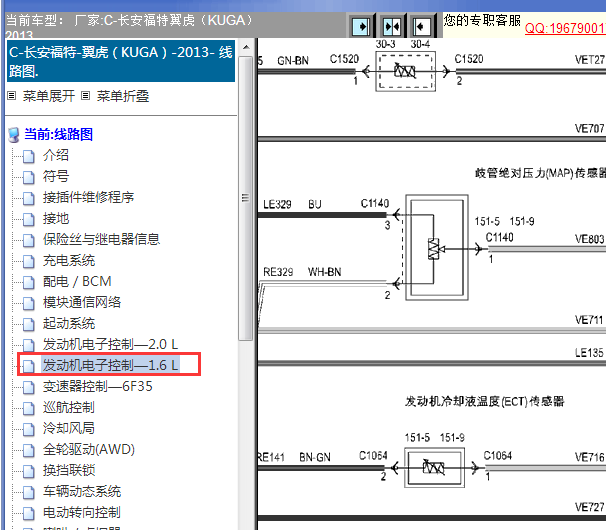Open 保险丝与继电器信息 in the tree
This screenshot has width=606, height=530.
click(101, 239)
